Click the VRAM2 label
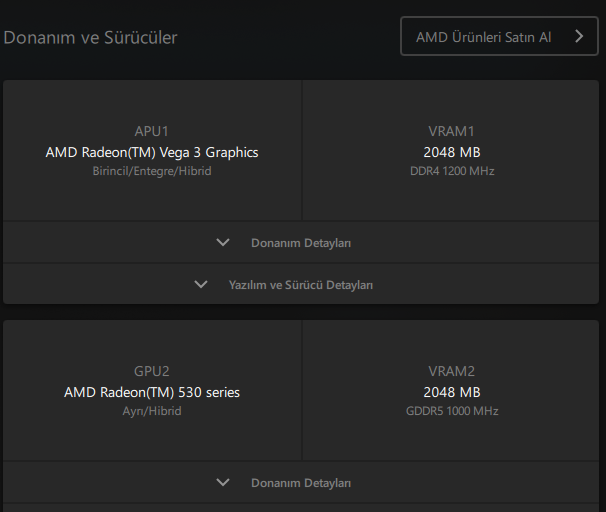Viewport: 606px width, 512px height. 451,371
